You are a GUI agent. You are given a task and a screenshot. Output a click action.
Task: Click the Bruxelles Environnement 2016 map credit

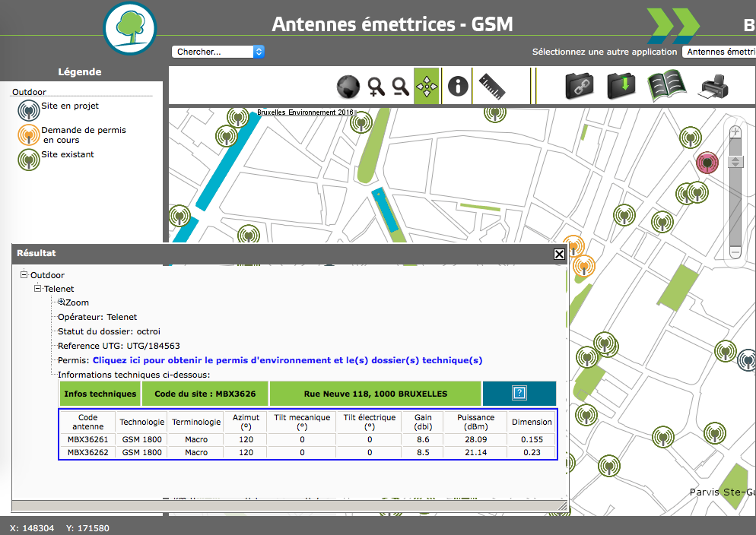pyautogui.click(x=305, y=112)
